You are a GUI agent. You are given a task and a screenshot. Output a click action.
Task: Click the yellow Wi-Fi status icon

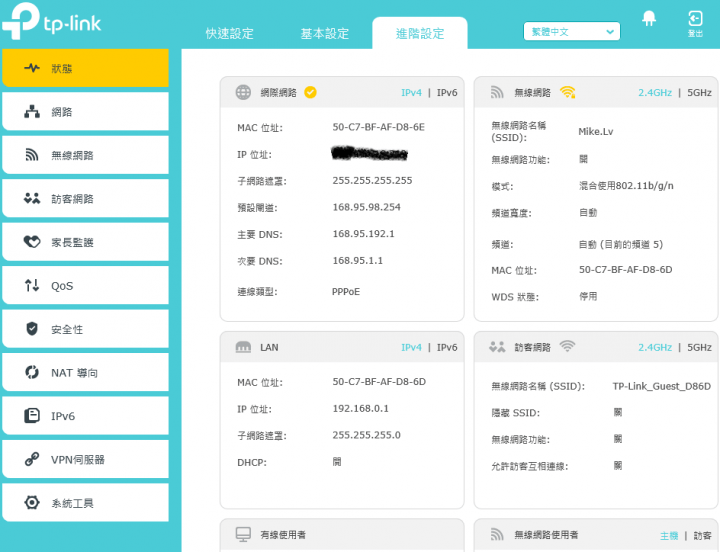[568, 92]
